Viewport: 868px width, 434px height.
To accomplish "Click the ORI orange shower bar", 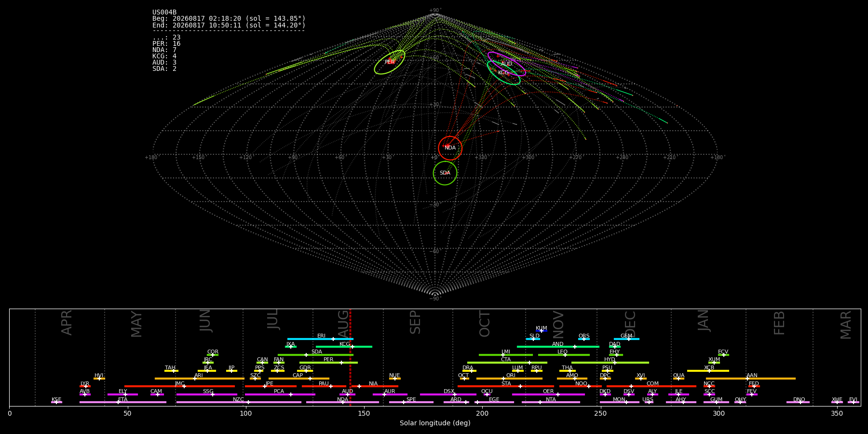I will 509,379.
